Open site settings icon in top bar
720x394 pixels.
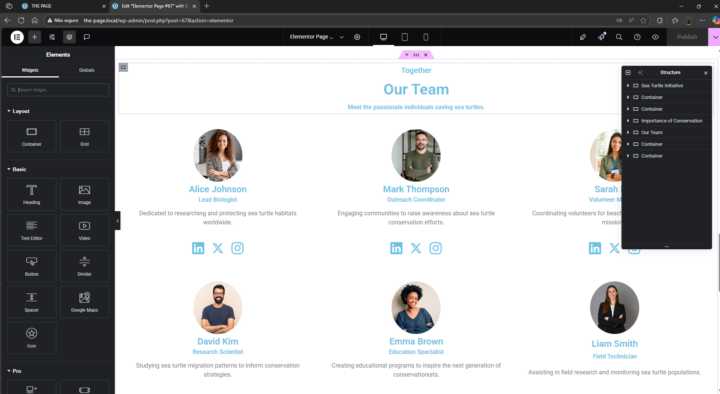click(x=52, y=37)
